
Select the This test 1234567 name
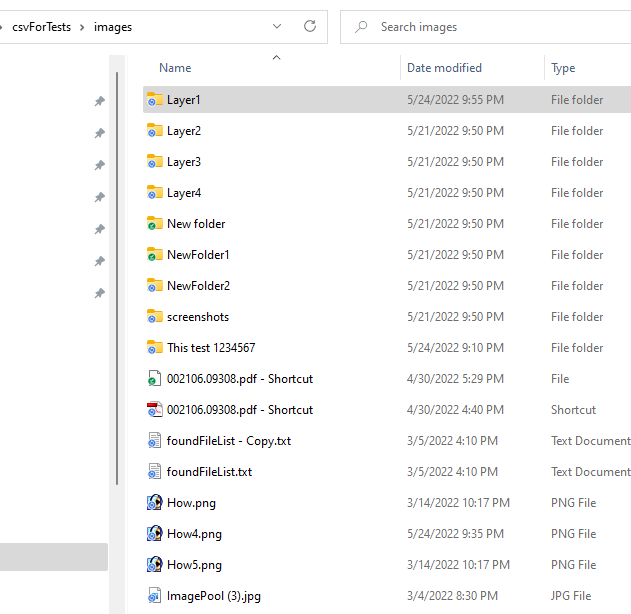point(211,348)
